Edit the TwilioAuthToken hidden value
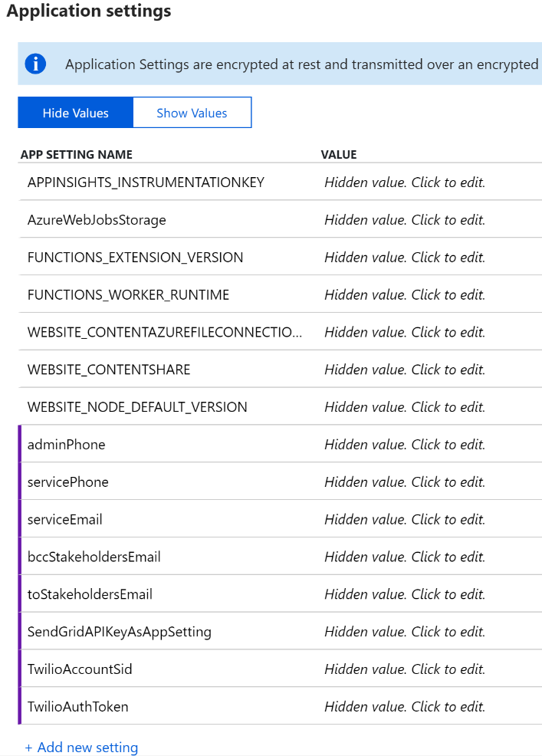This screenshot has width=542, height=756. [405, 707]
